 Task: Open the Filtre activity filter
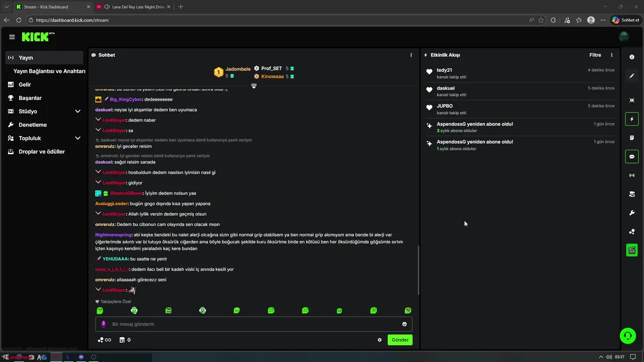pyautogui.click(x=595, y=55)
